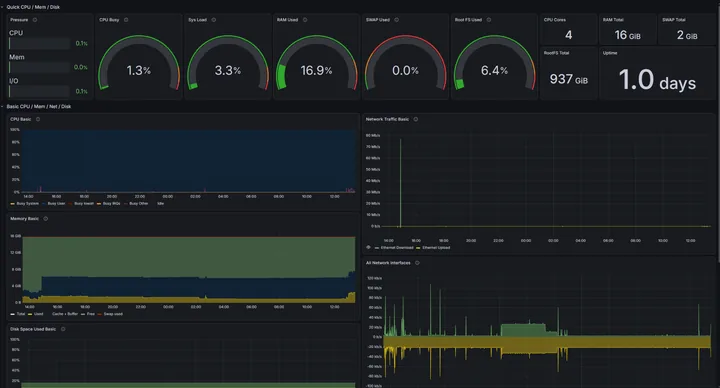720x388 pixels.
Task: Click the I/O pressure bar showing 0.1%
Action: click(39, 91)
